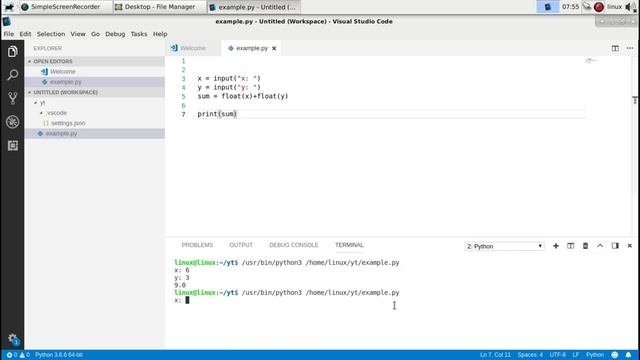The height and width of the screenshot is (360, 640).
Task: Click the Python 3.6.6 64-bit interpreter selector
Action: point(59,355)
